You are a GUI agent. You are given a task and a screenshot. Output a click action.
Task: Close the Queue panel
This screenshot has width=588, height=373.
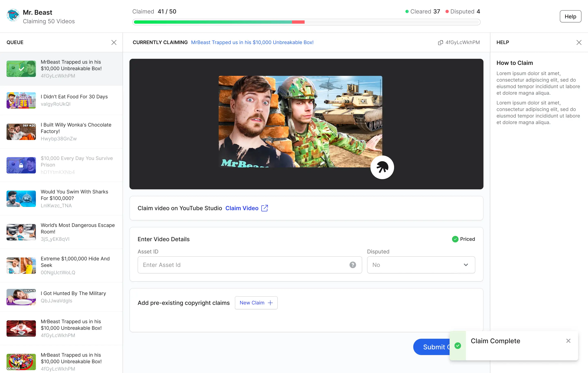(114, 42)
